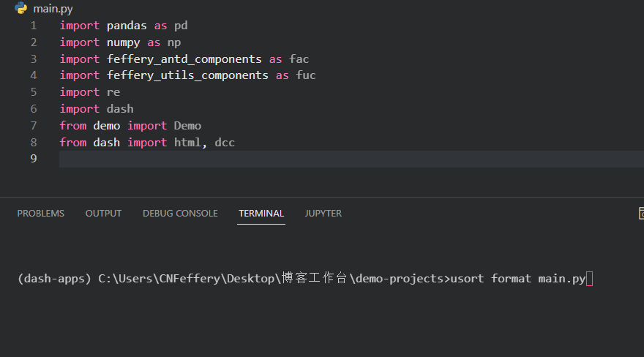Click the word pandas on line 1

click(x=127, y=26)
